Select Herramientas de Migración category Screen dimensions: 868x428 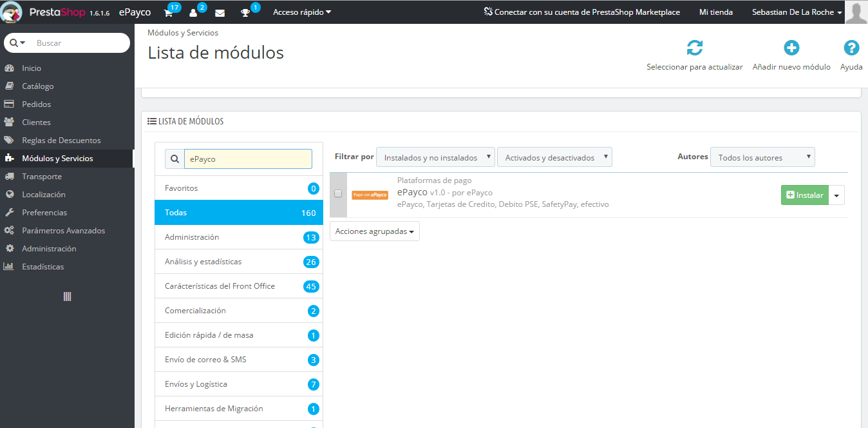tap(239, 409)
